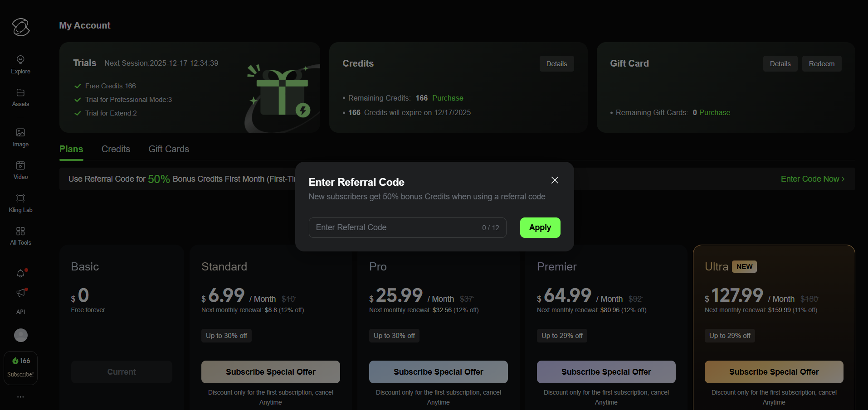
Task: Apply the referral code
Action: 540,227
